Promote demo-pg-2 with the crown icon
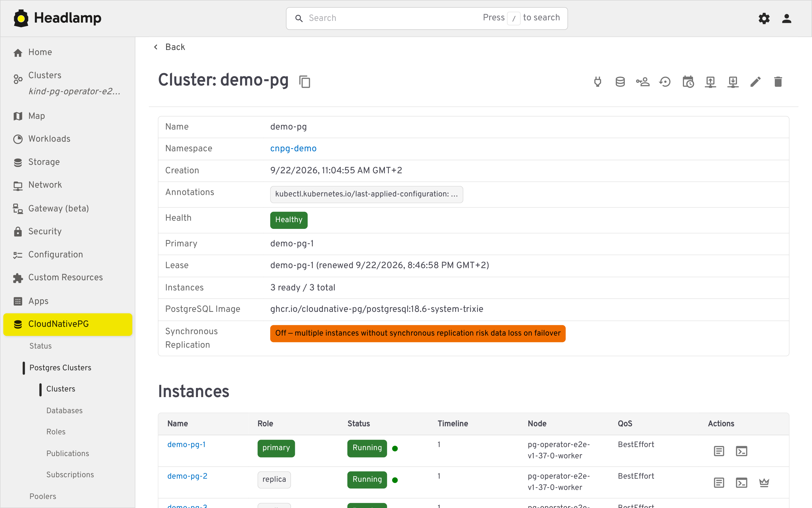The width and height of the screenshot is (812, 508). pos(764,483)
